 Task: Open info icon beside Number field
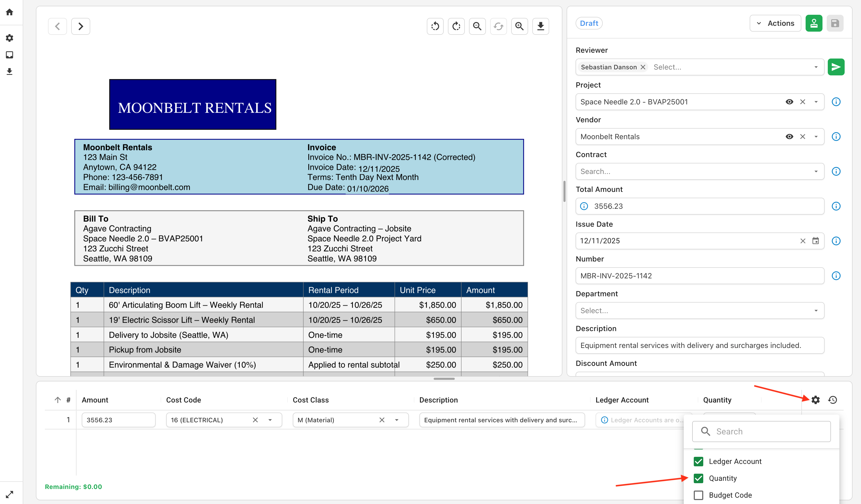(836, 275)
